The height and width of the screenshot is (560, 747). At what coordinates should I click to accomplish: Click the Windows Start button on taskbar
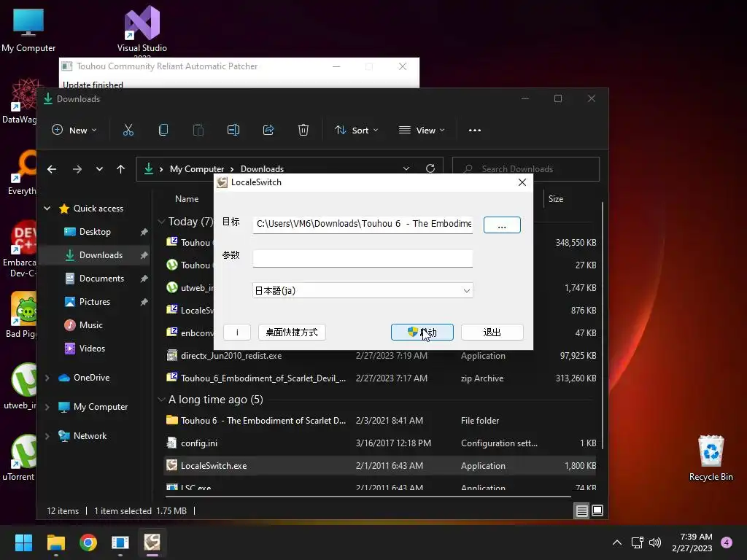tap(23, 542)
